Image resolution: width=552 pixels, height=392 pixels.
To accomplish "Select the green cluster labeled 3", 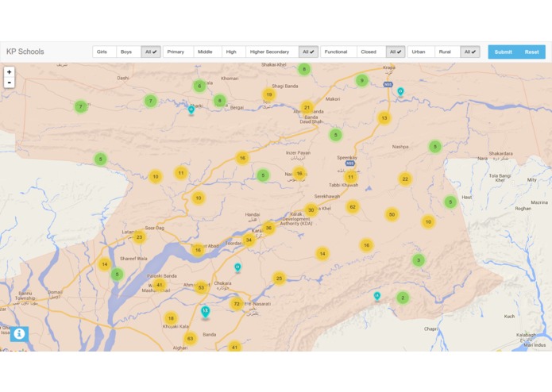I will tap(419, 260).
